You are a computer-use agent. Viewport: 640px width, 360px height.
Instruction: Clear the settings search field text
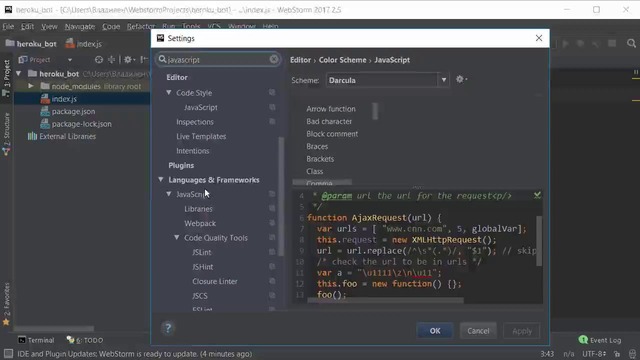(274, 60)
